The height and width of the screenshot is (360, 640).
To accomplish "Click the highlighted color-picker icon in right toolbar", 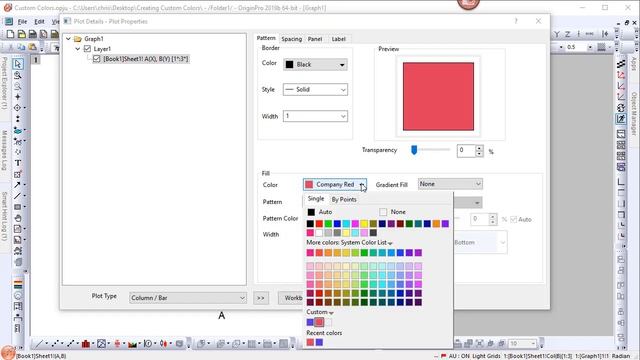I will tap(621, 119).
